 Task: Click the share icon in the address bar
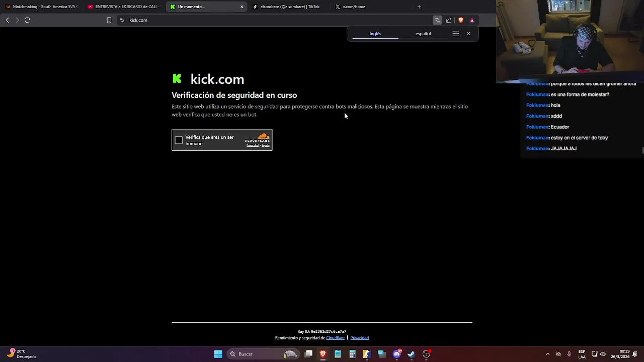point(449,20)
